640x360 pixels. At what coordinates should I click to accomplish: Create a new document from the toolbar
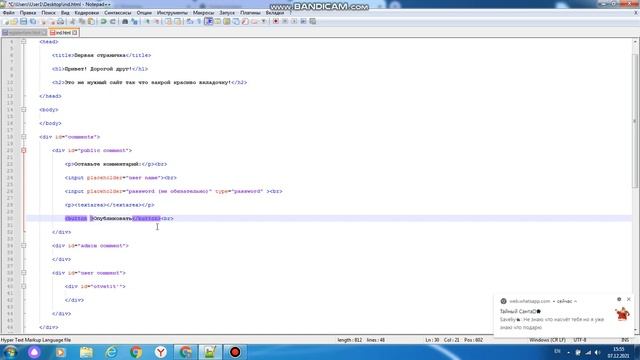point(5,21)
